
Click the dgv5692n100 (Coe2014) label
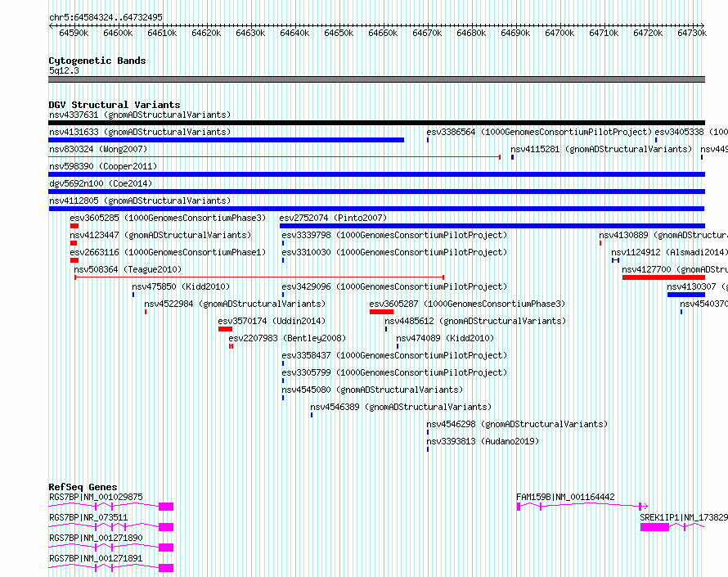pos(101,183)
